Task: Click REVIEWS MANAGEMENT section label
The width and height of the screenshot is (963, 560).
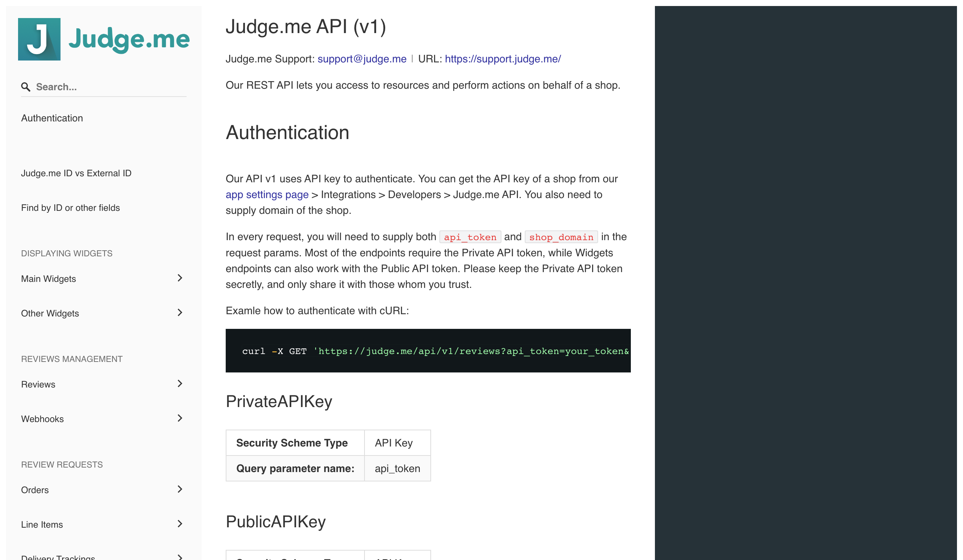Action: click(x=72, y=359)
